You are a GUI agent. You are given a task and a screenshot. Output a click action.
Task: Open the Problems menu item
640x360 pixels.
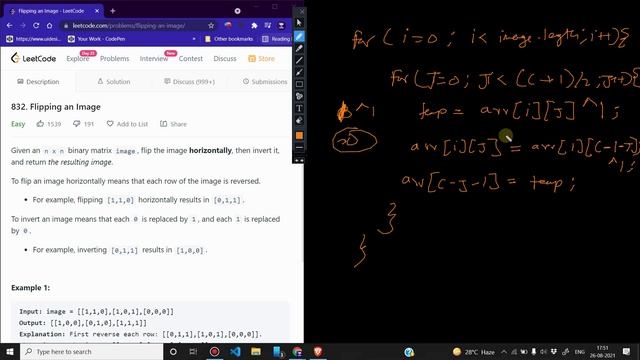(114, 59)
